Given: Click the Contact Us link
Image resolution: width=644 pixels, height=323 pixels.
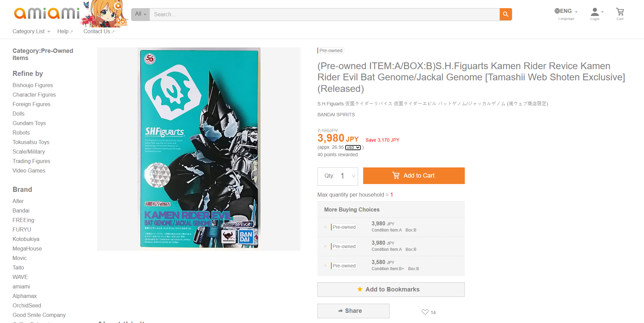Looking at the screenshot, I should tap(99, 32).
